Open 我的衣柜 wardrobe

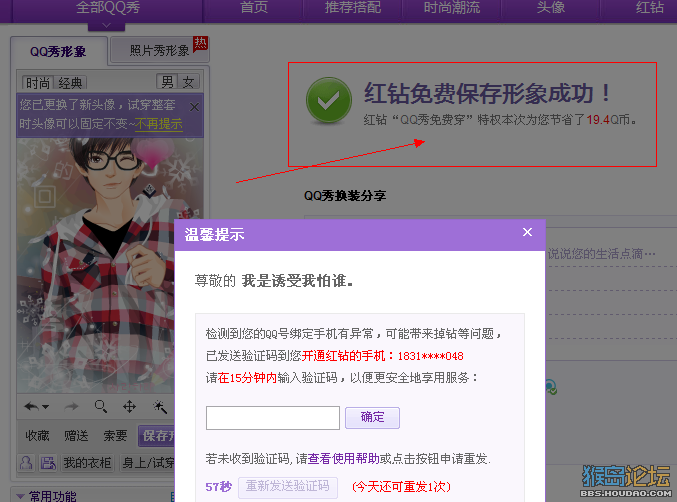87,463
